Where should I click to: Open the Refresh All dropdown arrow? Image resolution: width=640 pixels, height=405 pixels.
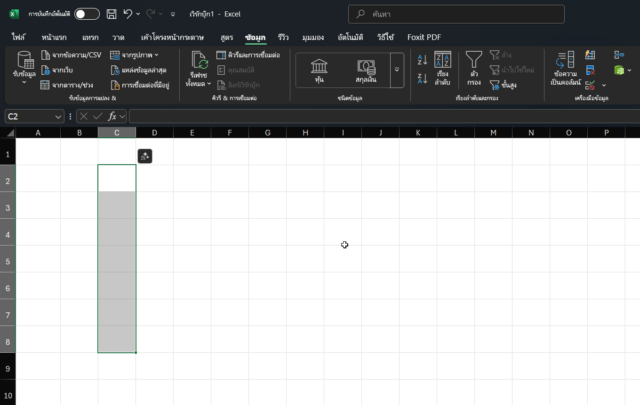tap(209, 83)
